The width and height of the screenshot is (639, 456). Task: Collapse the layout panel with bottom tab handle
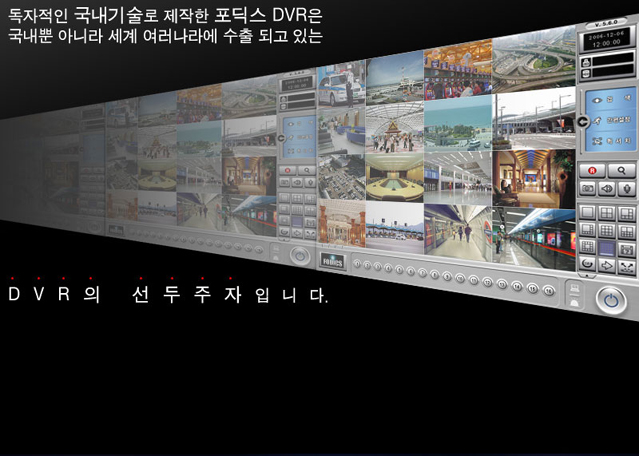click(x=586, y=276)
